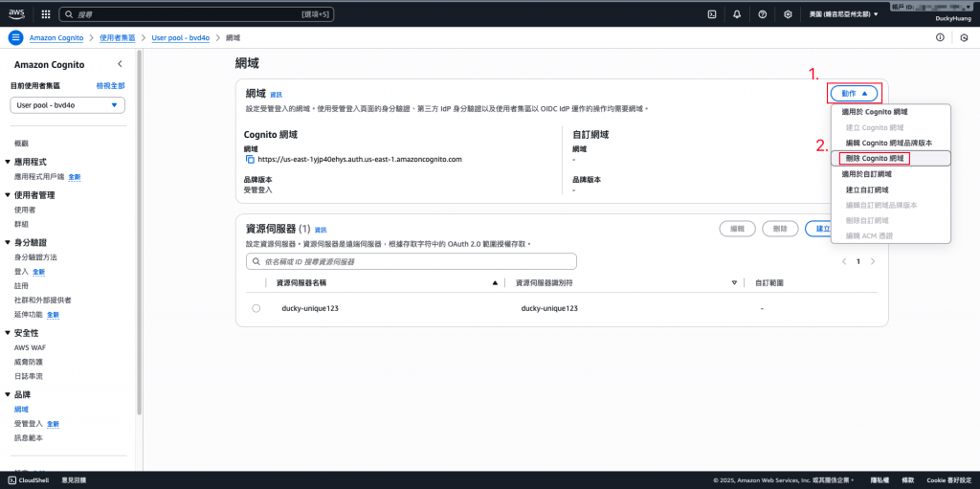Screen dimensions: 980x489
Task: Open 社群和外部提供者 page
Action: (42, 300)
